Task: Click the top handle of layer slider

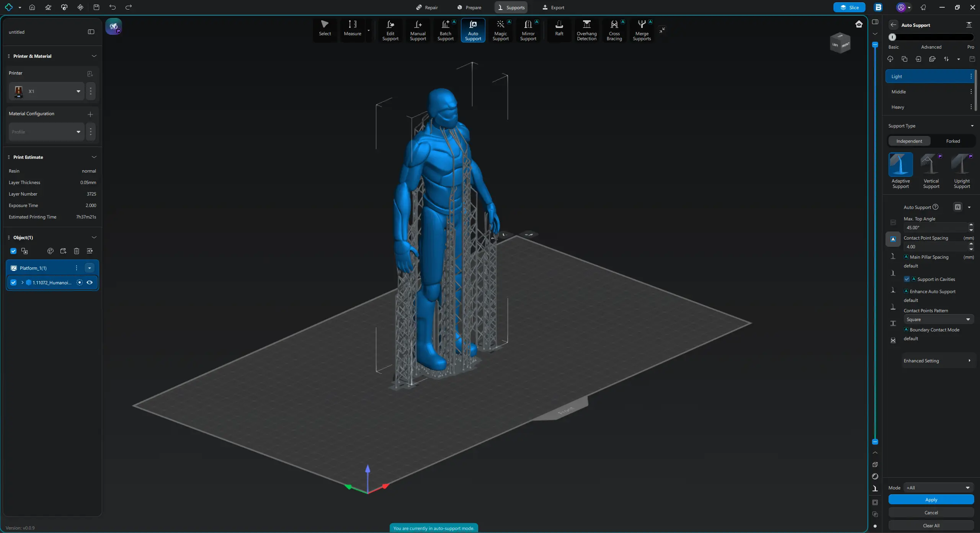Action: pos(875,45)
